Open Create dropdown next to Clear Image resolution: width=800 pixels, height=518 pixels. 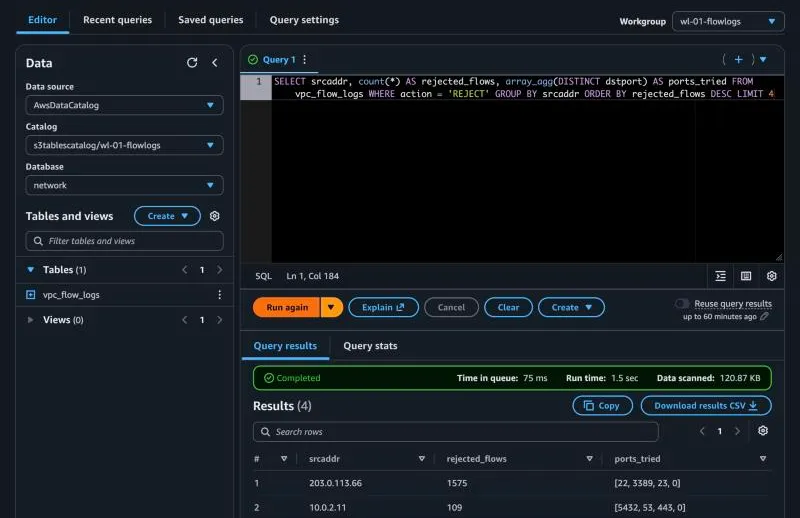(x=571, y=307)
